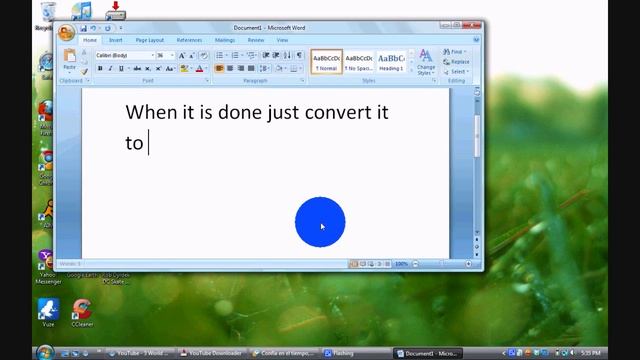Viewport: 640px width, 360px height.
Task: Open the line spacing menu
Action: [264, 69]
